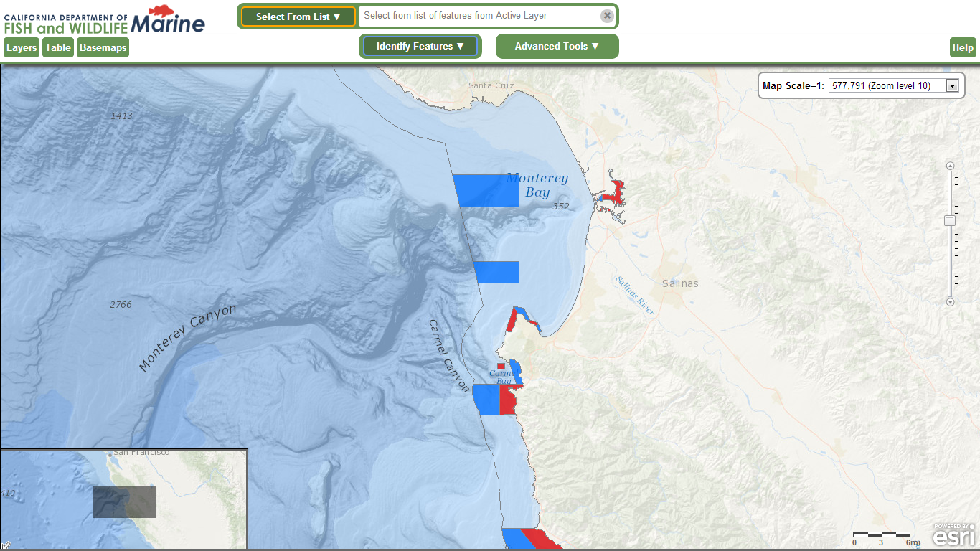Expand the Advanced Tools menu
This screenshot has height=551, width=980.
tap(557, 46)
